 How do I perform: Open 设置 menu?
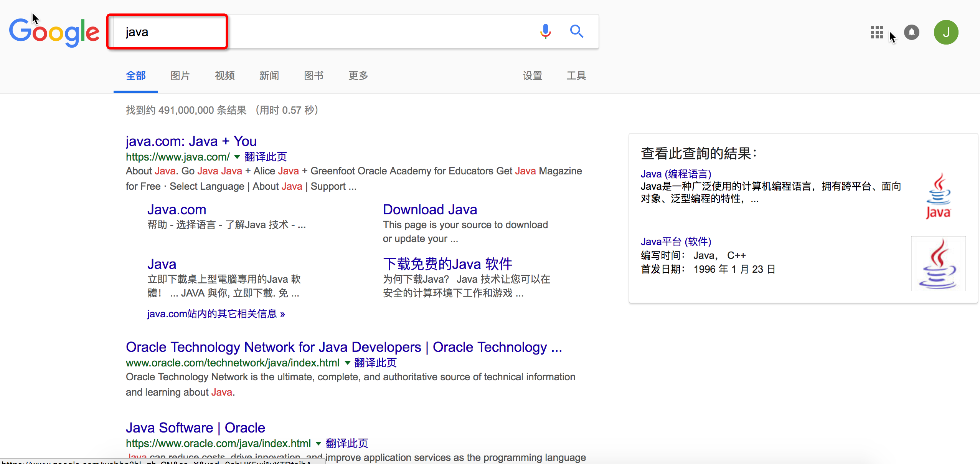(x=533, y=76)
